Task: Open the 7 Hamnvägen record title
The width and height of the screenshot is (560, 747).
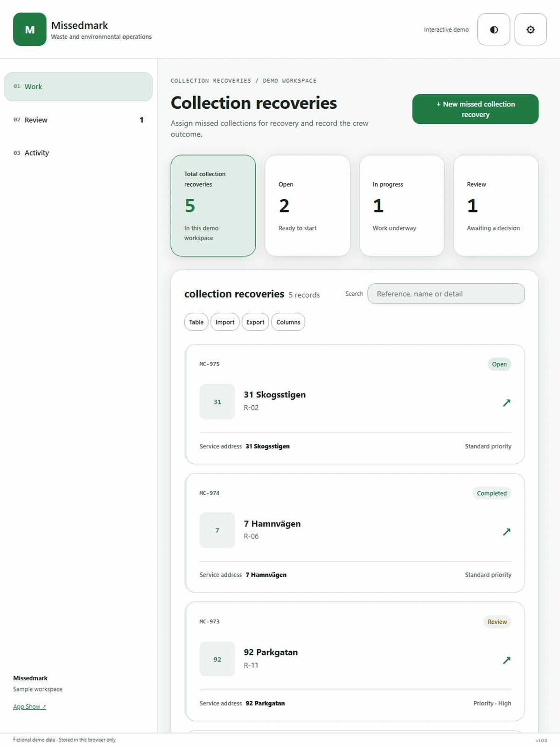Action: pyautogui.click(x=272, y=524)
